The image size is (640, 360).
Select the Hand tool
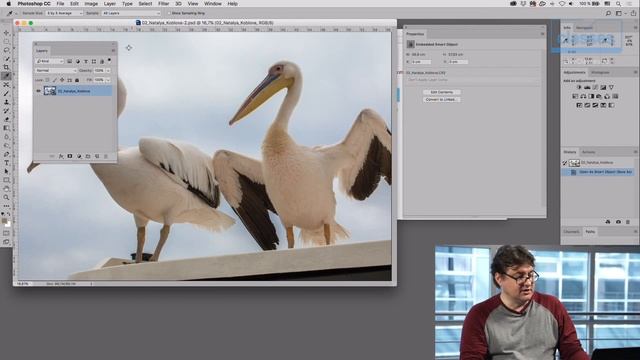point(6,189)
